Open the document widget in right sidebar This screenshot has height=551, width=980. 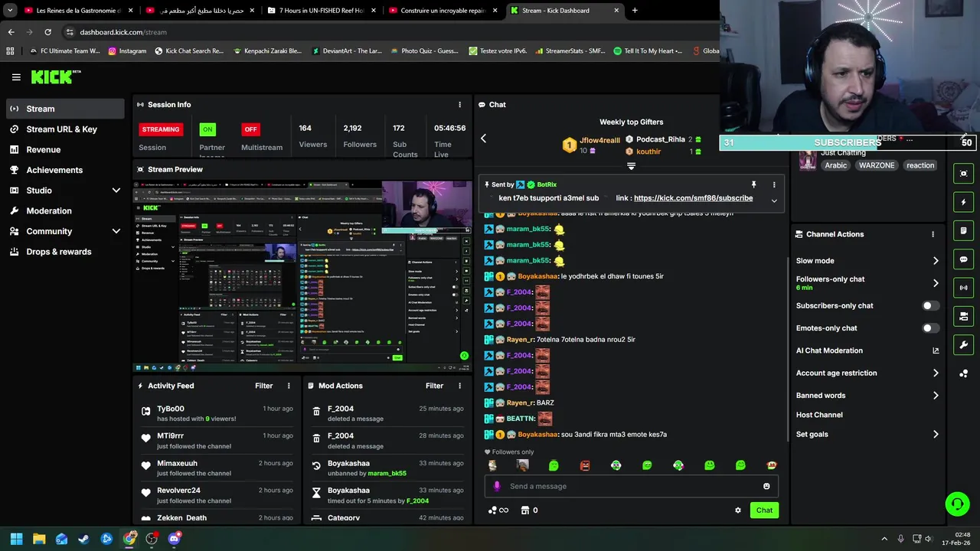[964, 230]
